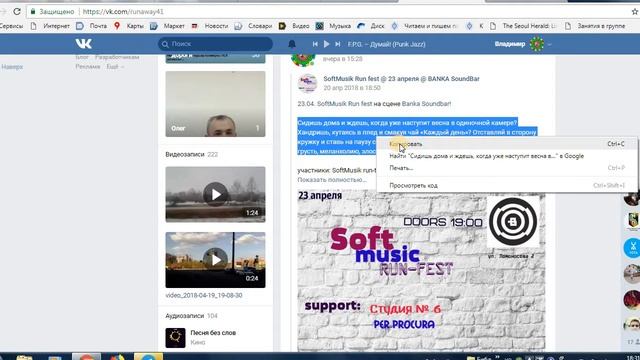Open The Seoul Herald bookmark

pyautogui.click(x=523, y=26)
